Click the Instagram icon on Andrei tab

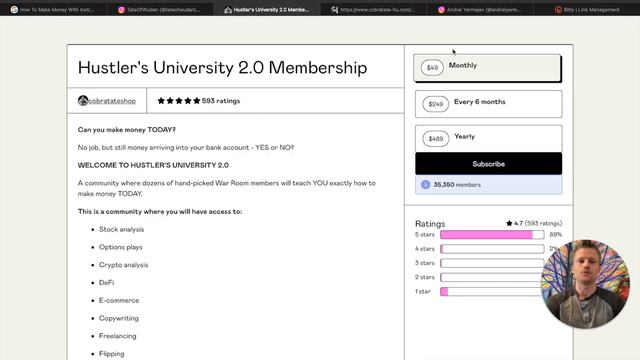click(x=441, y=10)
